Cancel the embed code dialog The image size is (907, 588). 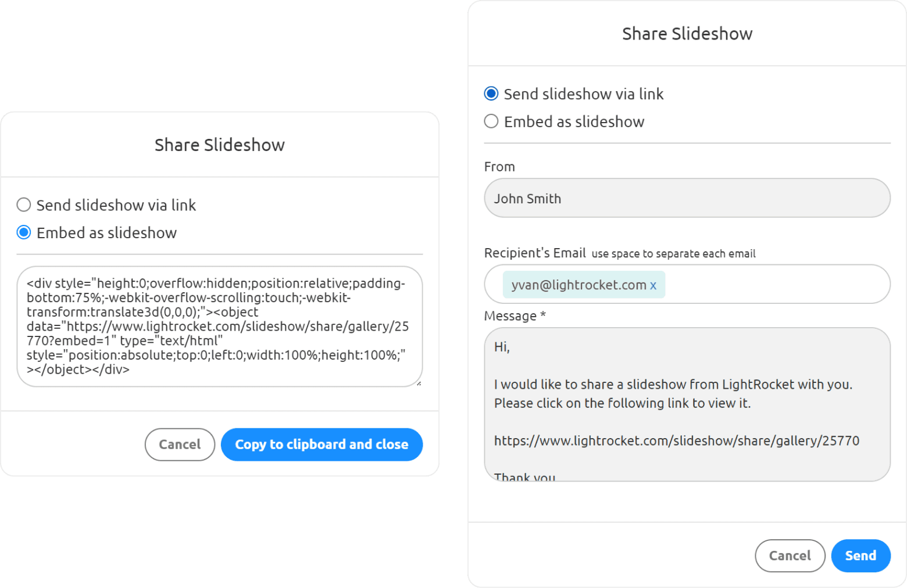(180, 444)
